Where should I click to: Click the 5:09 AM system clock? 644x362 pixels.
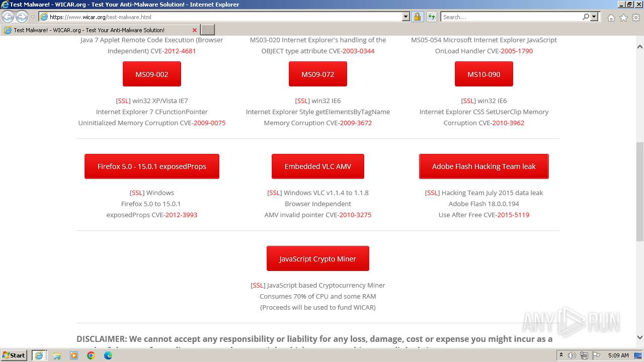click(618, 355)
